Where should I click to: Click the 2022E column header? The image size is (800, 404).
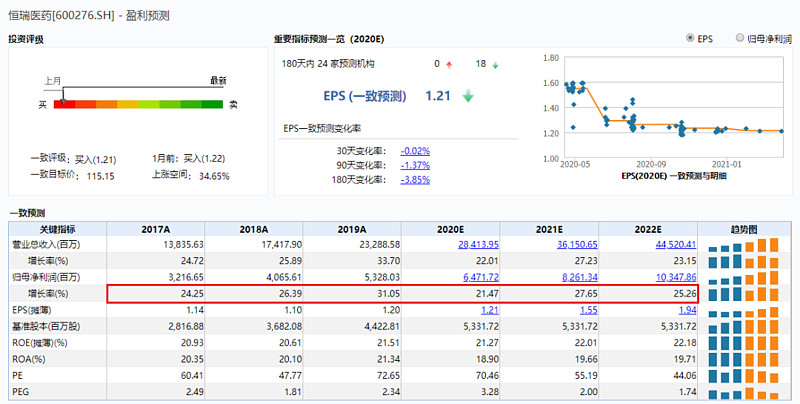648,229
